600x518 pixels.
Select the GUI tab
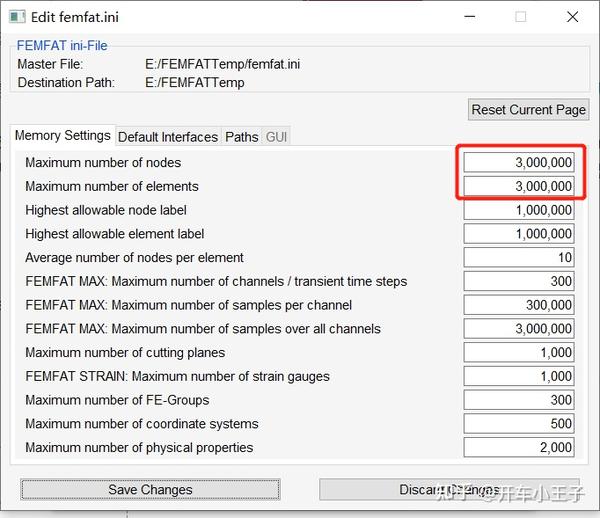[276, 137]
